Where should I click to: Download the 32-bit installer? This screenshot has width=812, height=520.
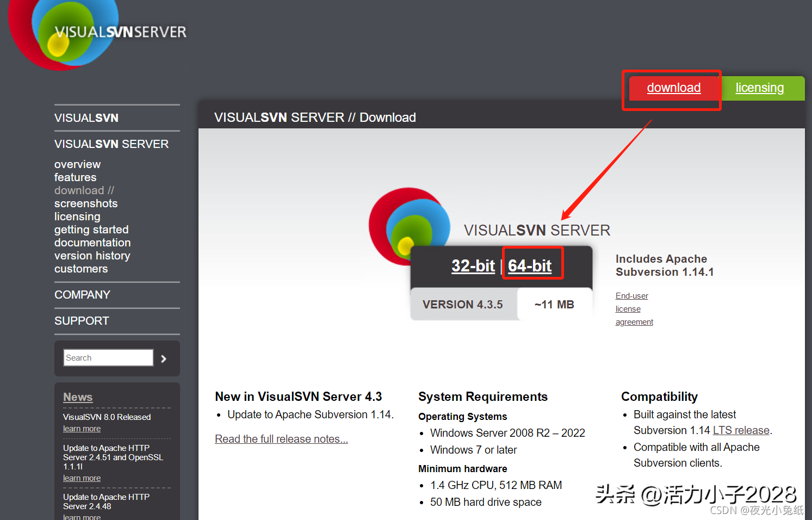tap(473, 265)
